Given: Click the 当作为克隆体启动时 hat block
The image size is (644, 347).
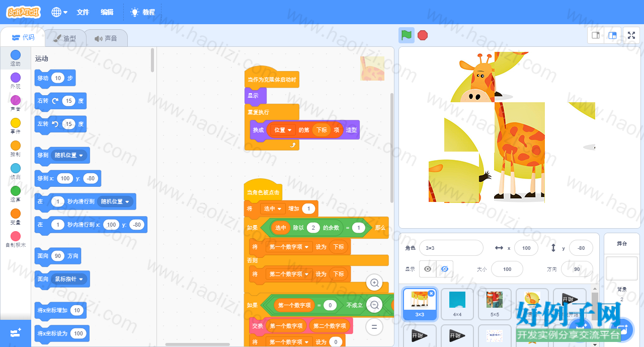Looking at the screenshot, I should click(271, 78).
